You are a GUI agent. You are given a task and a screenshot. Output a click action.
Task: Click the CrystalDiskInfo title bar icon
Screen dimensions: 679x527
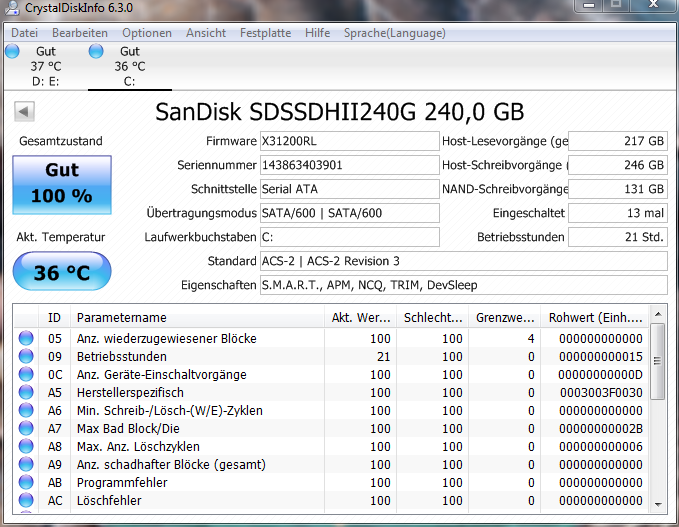pos(12,8)
